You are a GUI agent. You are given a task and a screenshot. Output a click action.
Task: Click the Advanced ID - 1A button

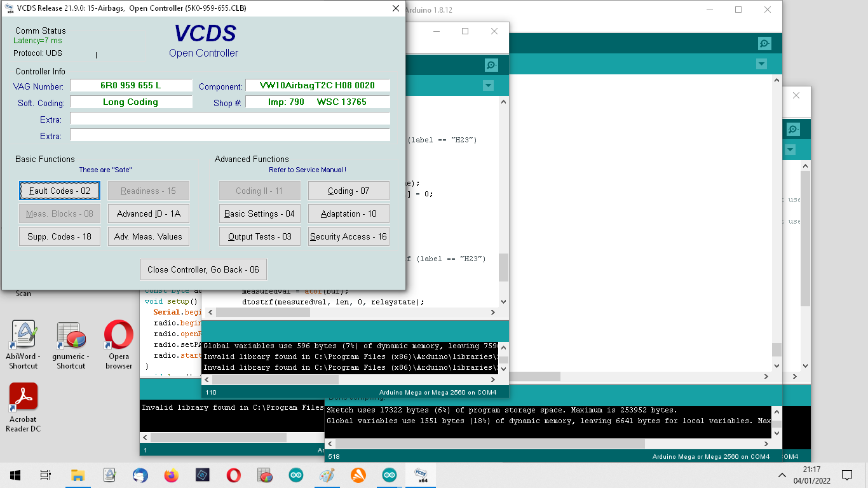pyautogui.click(x=149, y=213)
